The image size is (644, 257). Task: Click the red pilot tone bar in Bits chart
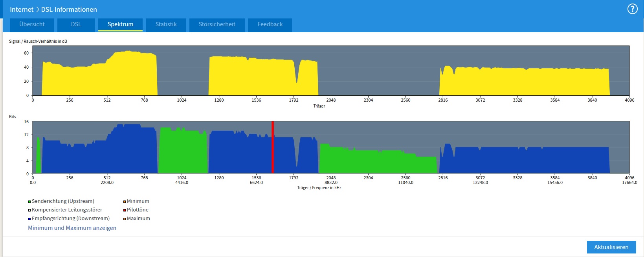tap(273, 147)
